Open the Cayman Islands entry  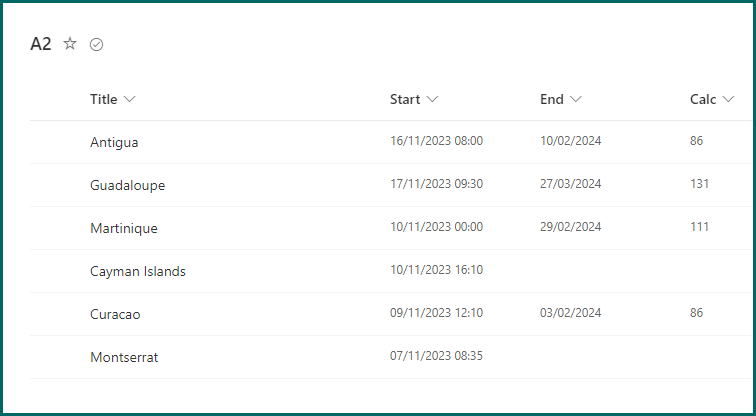click(x=137, y=271)
